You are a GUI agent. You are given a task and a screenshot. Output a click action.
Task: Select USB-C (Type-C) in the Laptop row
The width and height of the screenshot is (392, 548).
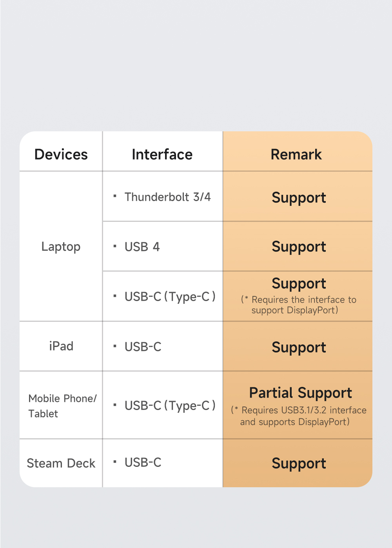point(170,297)
